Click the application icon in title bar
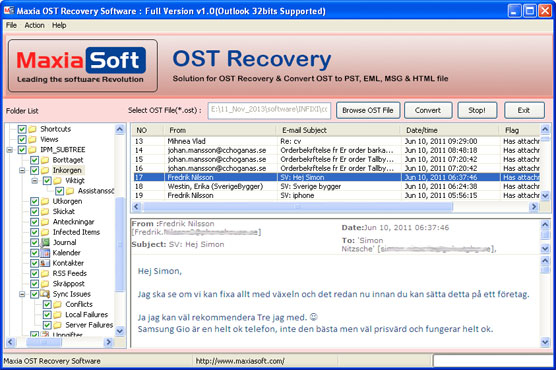The image size is (556, 370). 9,11
